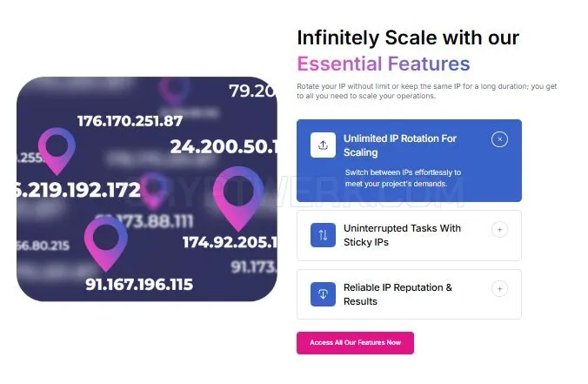Screen dimensions: 588x384
Task: Select the Uninterrupted Tasks With Sticky IPs title
Action: point(402,235)
